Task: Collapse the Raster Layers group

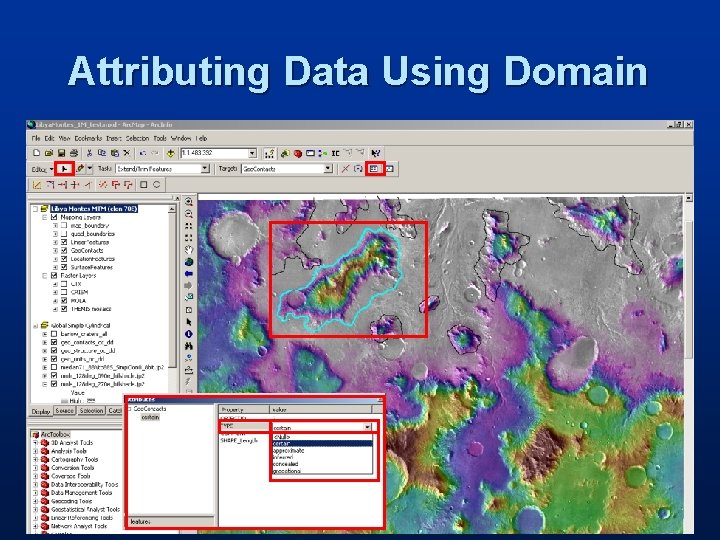Action: coord(45,276)
